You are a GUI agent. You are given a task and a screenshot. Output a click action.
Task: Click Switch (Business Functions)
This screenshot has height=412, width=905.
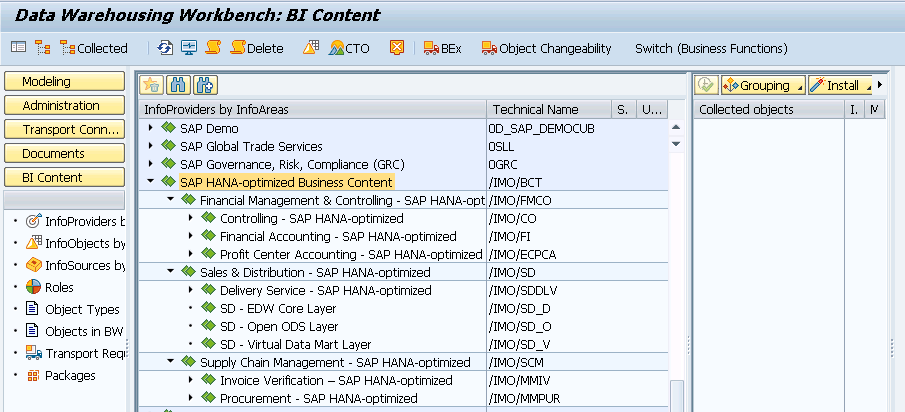[x=711, y=48]
